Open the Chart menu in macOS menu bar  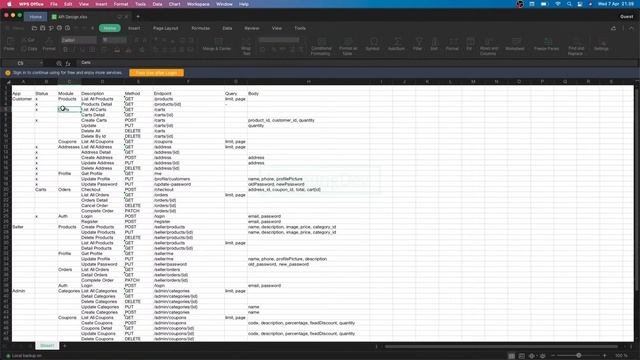(x=174, y=4)
